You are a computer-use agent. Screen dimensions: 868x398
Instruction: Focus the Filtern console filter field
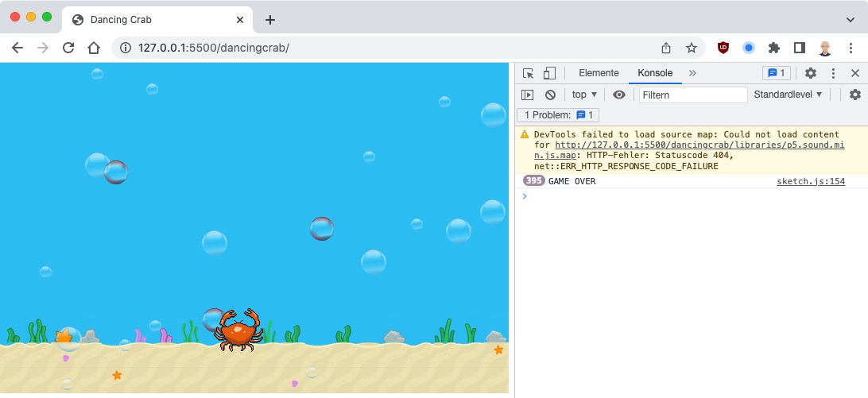click(692, 95)
